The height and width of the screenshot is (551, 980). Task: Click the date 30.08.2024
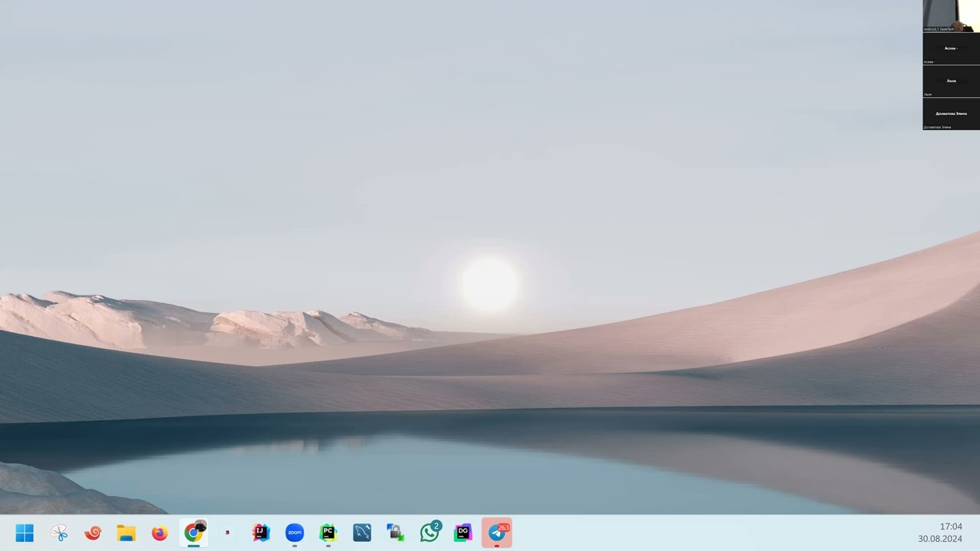940,539
